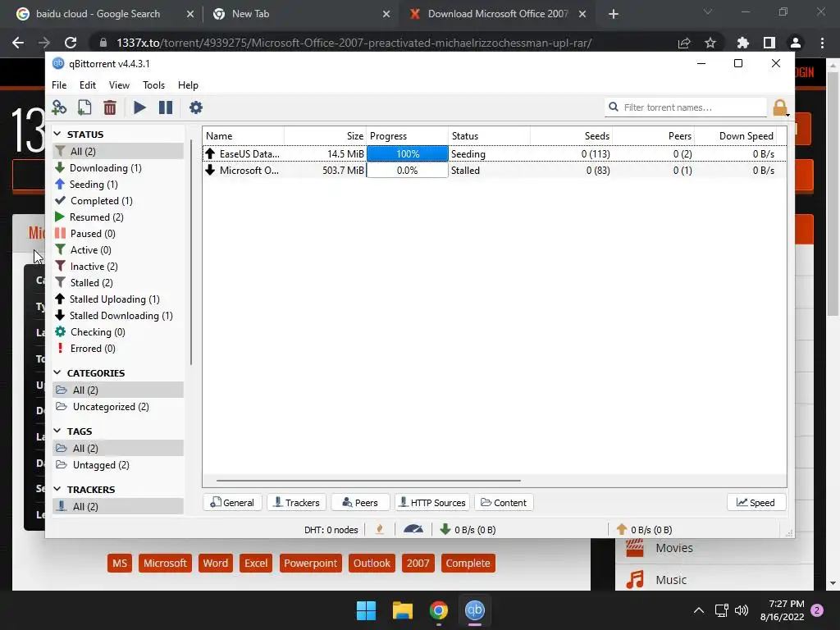Open the Help menu
This screenshot has height=630, width=840.
point(188,85)
